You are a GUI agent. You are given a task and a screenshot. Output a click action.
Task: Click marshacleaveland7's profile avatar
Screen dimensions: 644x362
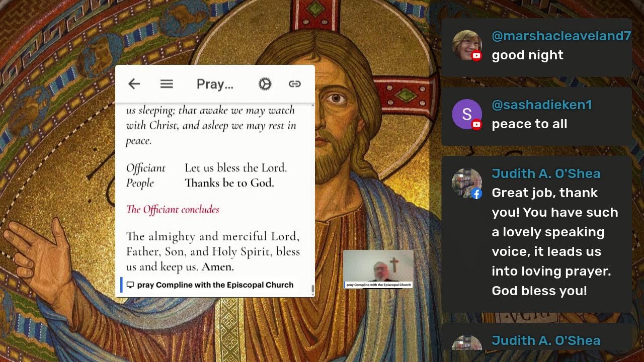(x=467, y=45)
